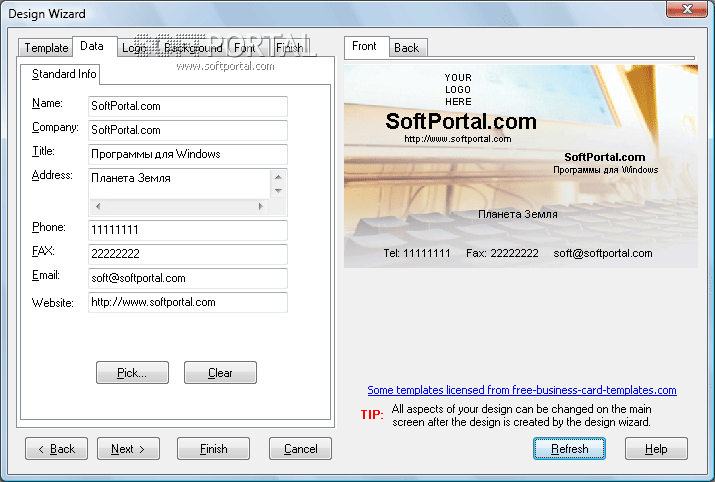Image resolution: width=715 pixels, height=482 pixels.
Task: Open the Logo tab
Action: pos(134,48)
